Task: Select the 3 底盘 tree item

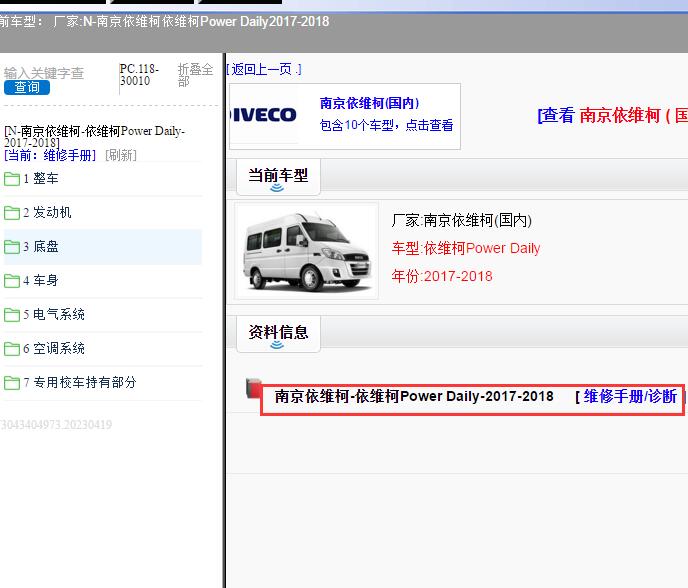Action: [103, 247]
